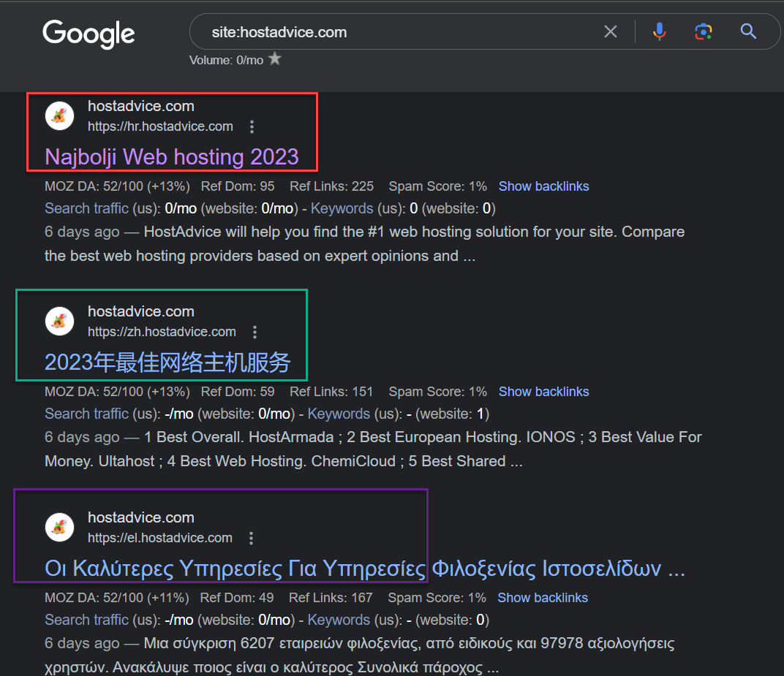Open the Greek Οι Καλύτερες Υπηρεσίες result
784x676 pixels.
point(365,569)
